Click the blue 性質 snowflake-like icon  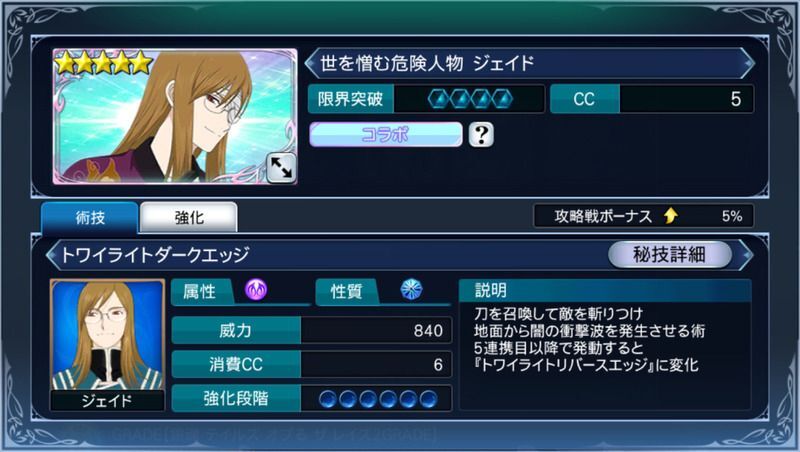coord(411,289)
